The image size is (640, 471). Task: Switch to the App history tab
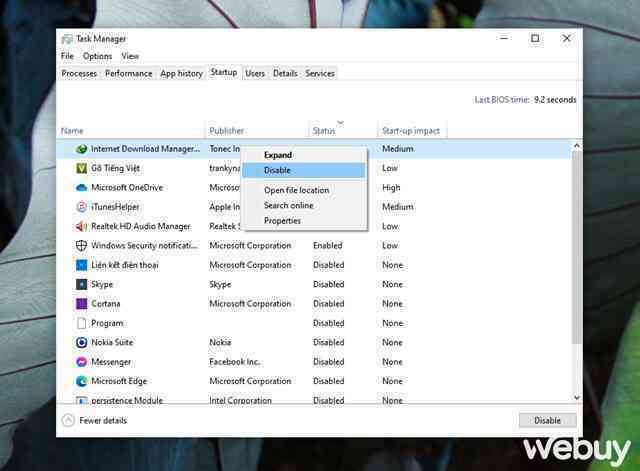182,74
